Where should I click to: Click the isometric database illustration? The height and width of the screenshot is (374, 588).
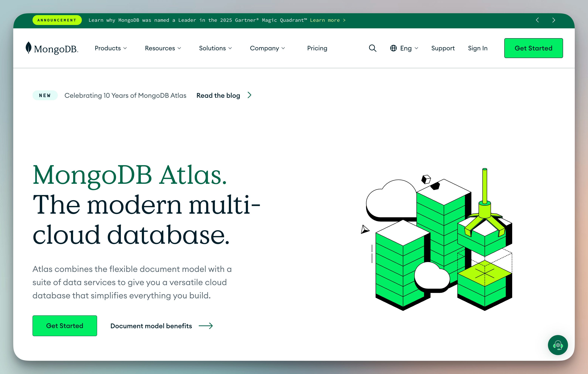437,239
